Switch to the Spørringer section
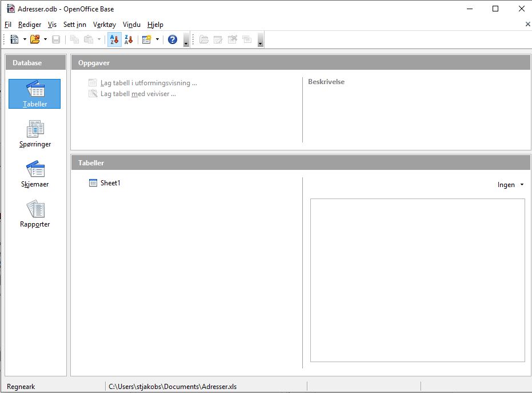The image size is (532, 393). click(35, 134)
